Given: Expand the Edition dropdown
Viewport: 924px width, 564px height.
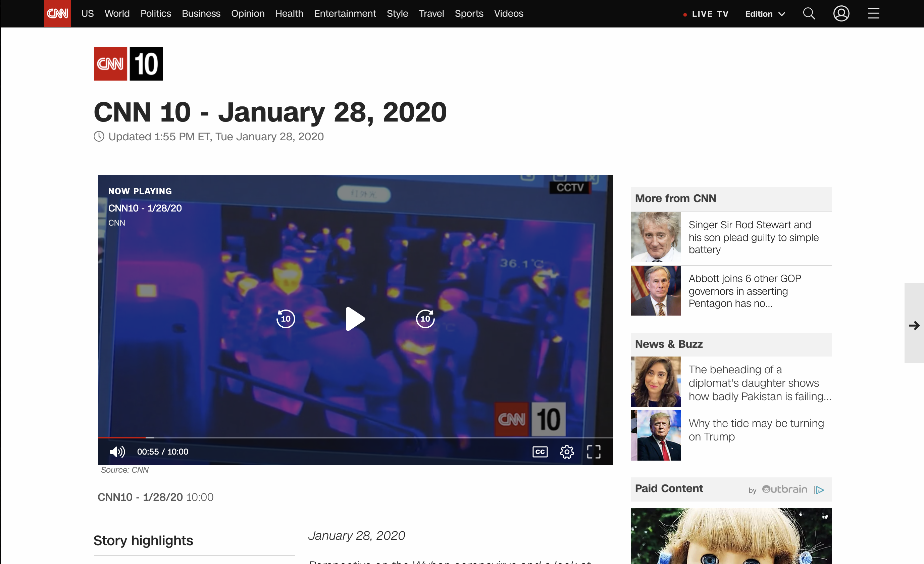Looking at the screenshot, I should [765, 14].
